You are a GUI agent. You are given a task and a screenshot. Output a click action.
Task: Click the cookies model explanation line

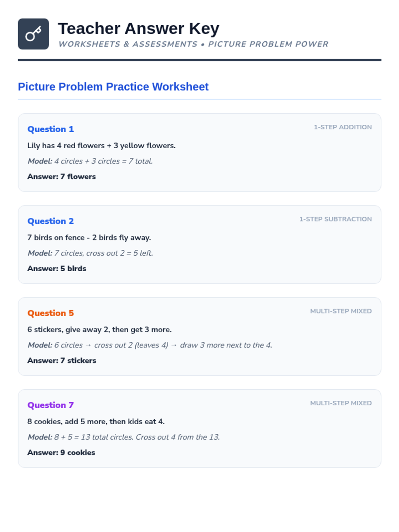pyautogui.click(x=124, y=437)
